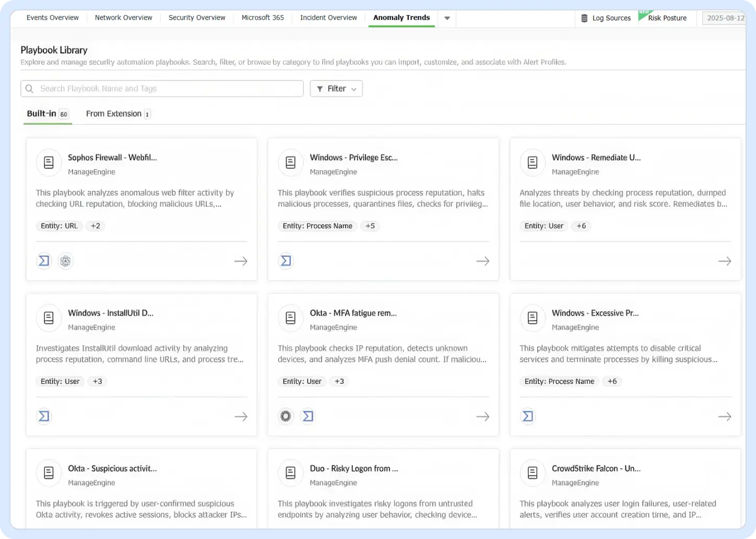Expand +6 tags on Windows Remediate U card
This screenshot has width=756, height=539.
(x=581, y=226)
